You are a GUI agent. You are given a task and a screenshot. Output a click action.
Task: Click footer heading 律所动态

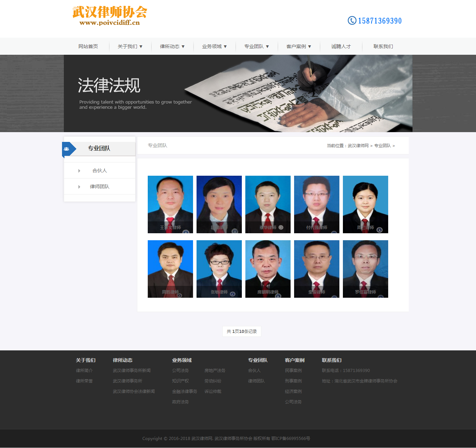[123, 360]
